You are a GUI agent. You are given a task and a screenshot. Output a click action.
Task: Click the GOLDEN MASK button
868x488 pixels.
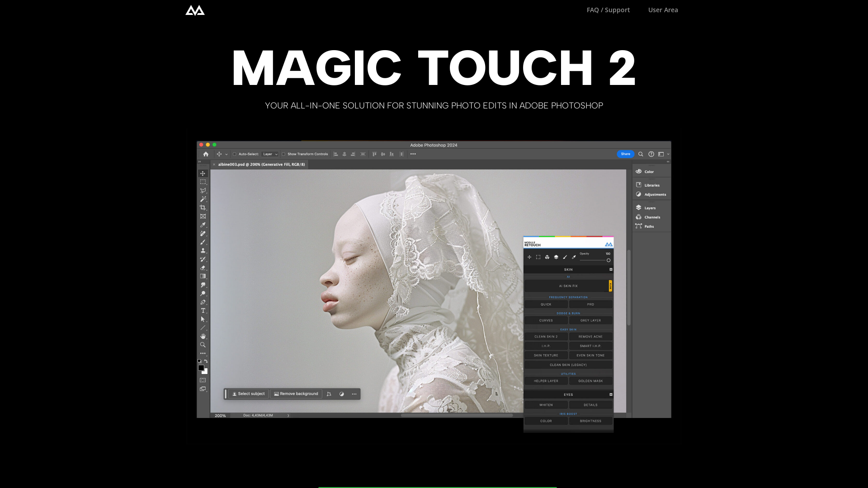tap(590, 381)
